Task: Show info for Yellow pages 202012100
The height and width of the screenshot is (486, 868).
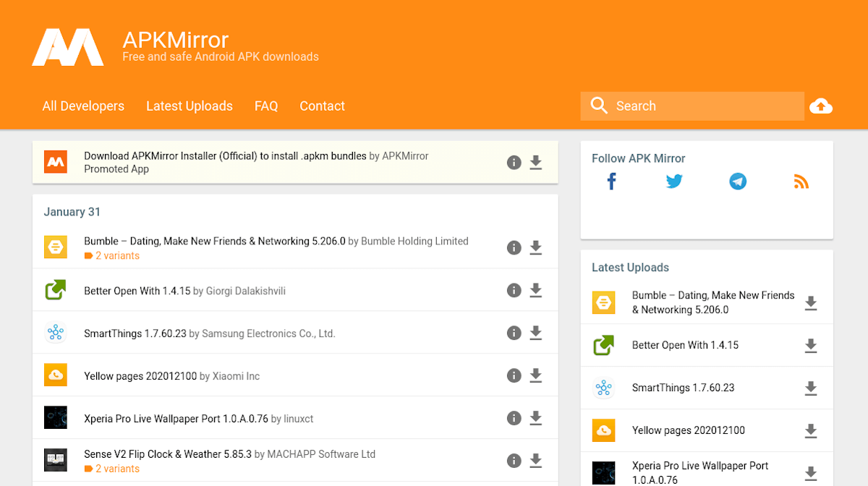Action: pos(514,376)
